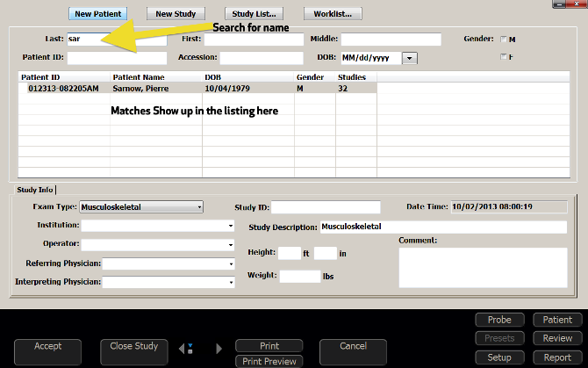
Task: Click the Height inches field
Action: (326, 253)
